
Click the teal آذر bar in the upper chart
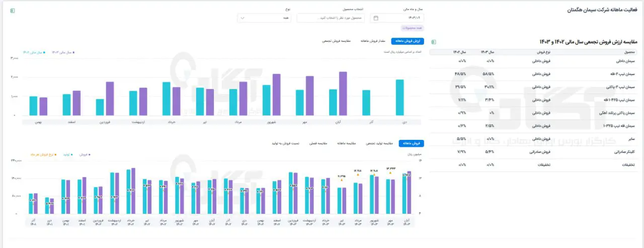click(x=366, y=103)
